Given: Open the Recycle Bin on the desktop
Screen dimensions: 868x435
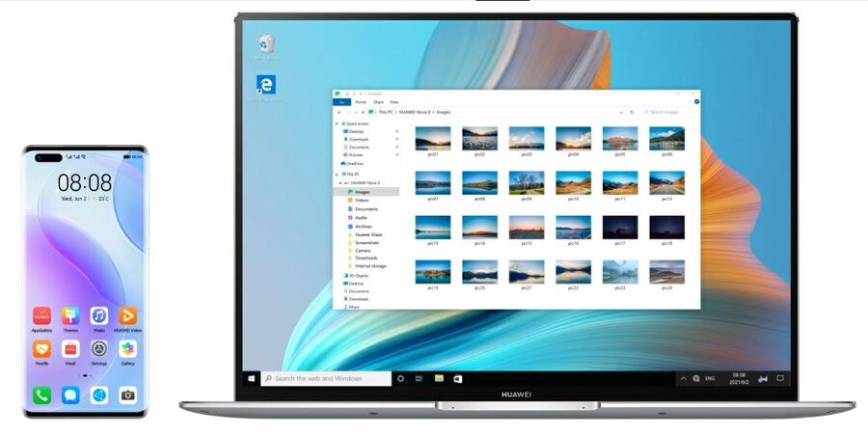Looking at the screenshot, I should click(x=267, y=44).
